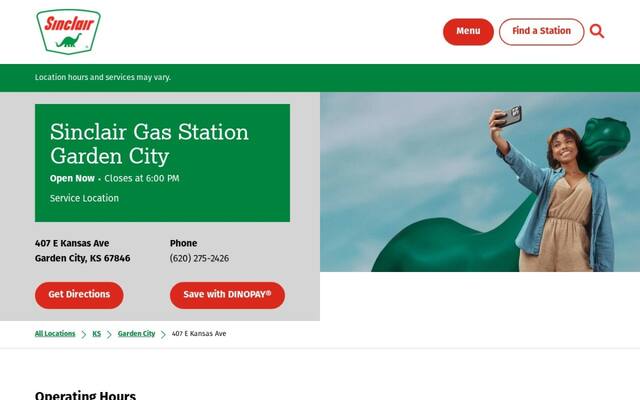
Task: Click the Get Directions button
Action: tap(79, 295)
